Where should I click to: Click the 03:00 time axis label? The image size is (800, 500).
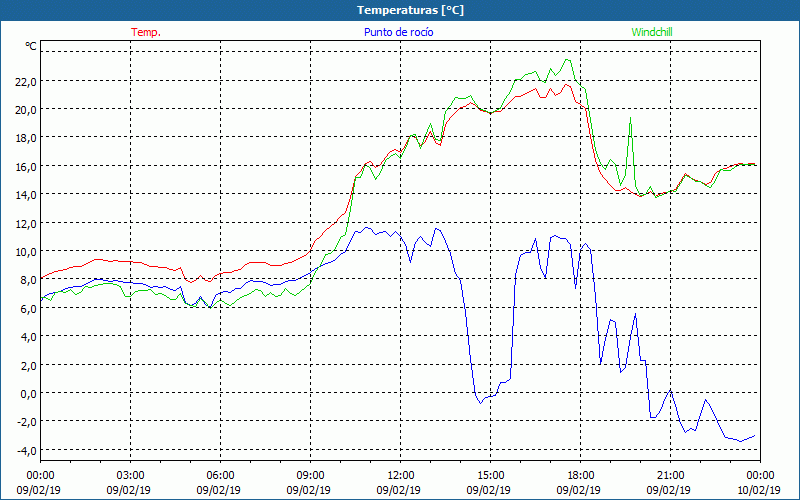tap(131, 476)
